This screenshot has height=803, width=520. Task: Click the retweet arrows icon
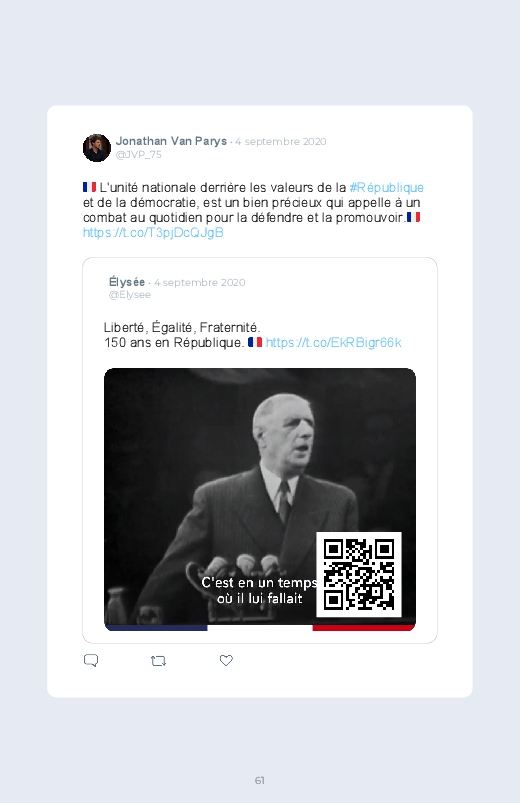158,661
